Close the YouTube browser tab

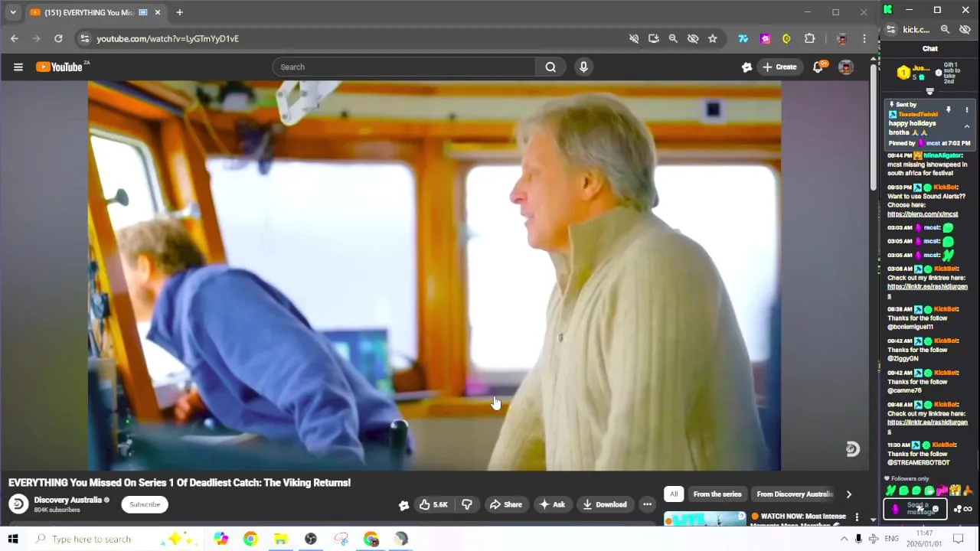click(158, 12)
